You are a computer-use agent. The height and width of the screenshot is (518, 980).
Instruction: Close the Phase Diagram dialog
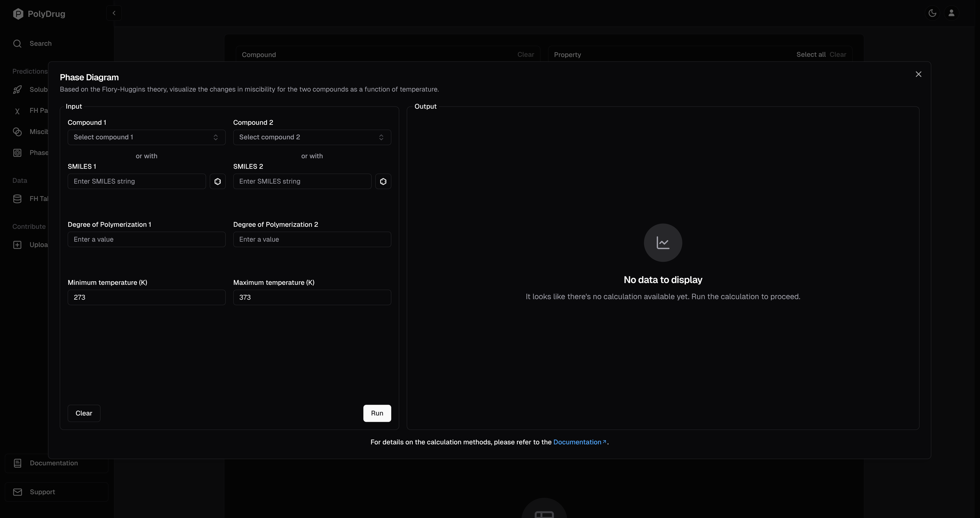(918, 74)
